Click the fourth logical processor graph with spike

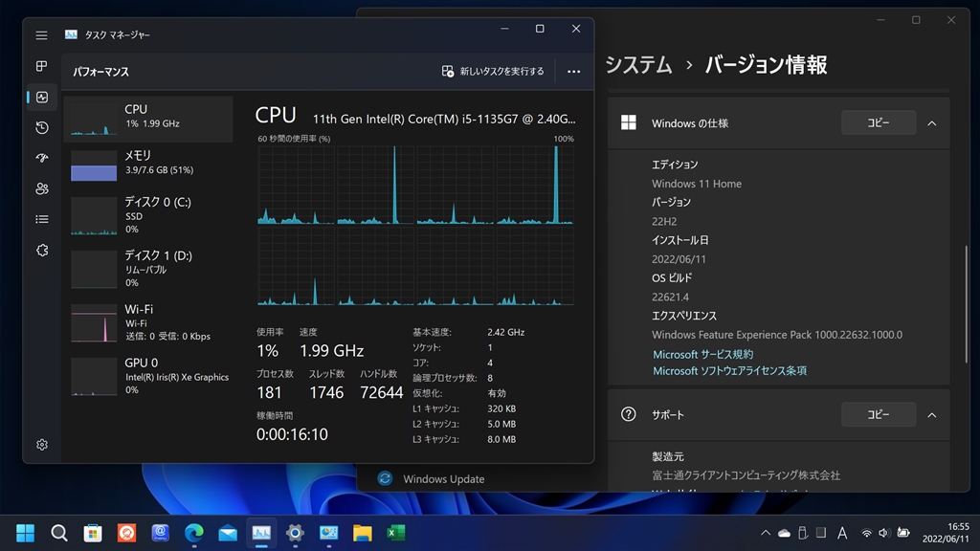click(535, 185)
